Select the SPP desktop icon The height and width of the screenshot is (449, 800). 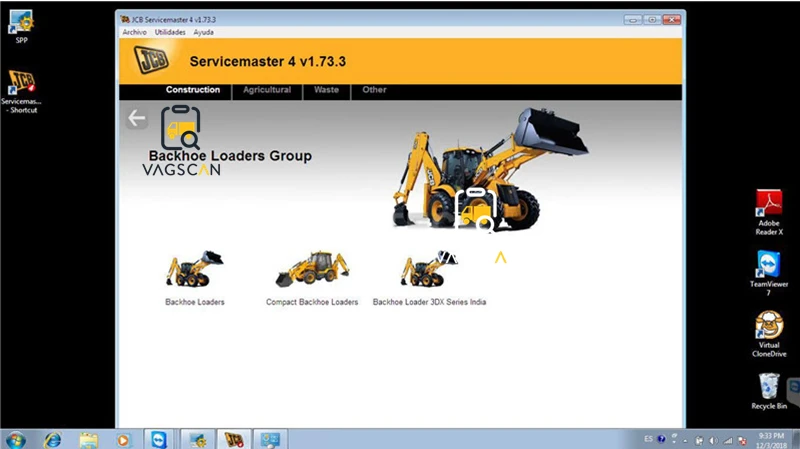(x=21, y=27)
